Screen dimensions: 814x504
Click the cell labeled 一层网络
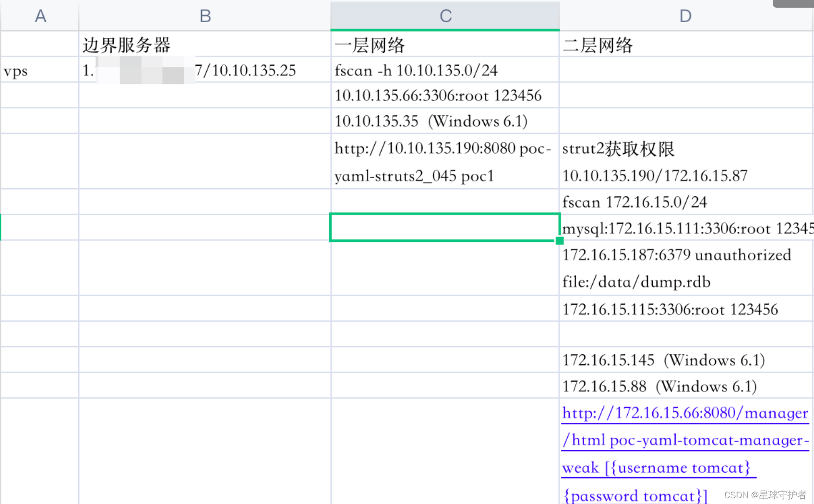[x=445, y=45]
